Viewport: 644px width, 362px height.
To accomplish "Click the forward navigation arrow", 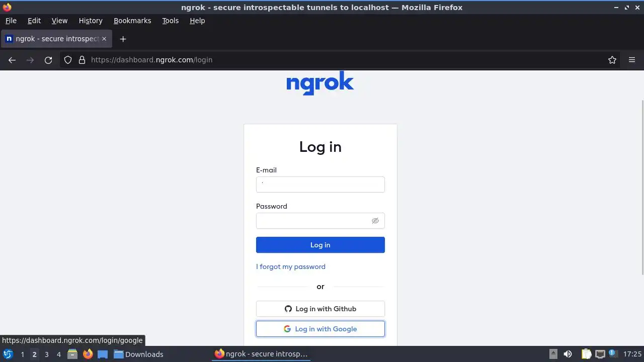I will click(x=30, y=60).
